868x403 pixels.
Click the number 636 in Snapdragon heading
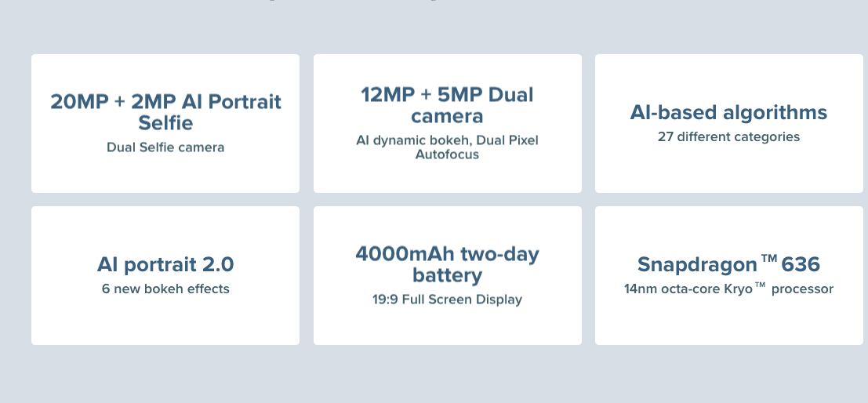(801, 264)
